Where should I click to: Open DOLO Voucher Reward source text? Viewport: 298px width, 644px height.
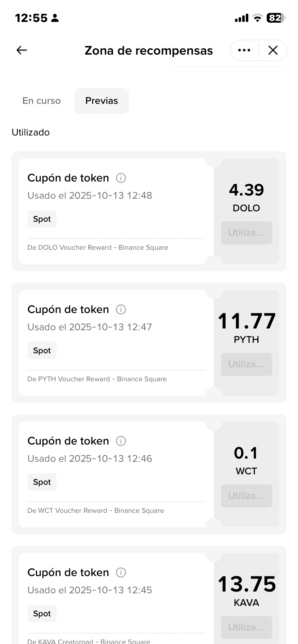pos(98,248)
